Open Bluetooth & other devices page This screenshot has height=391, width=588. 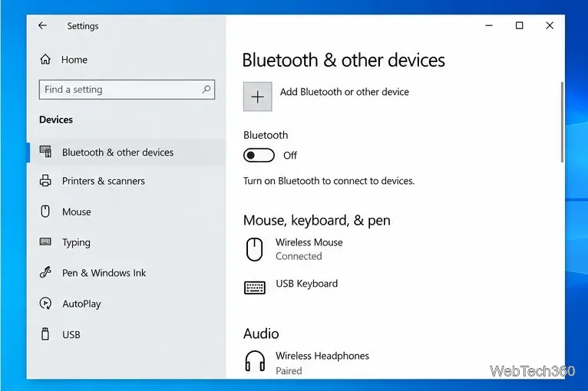pos(127,152)
